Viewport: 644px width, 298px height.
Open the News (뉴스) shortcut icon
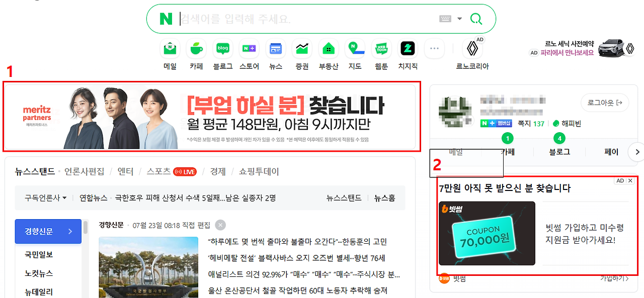click(x=276, y=49)
